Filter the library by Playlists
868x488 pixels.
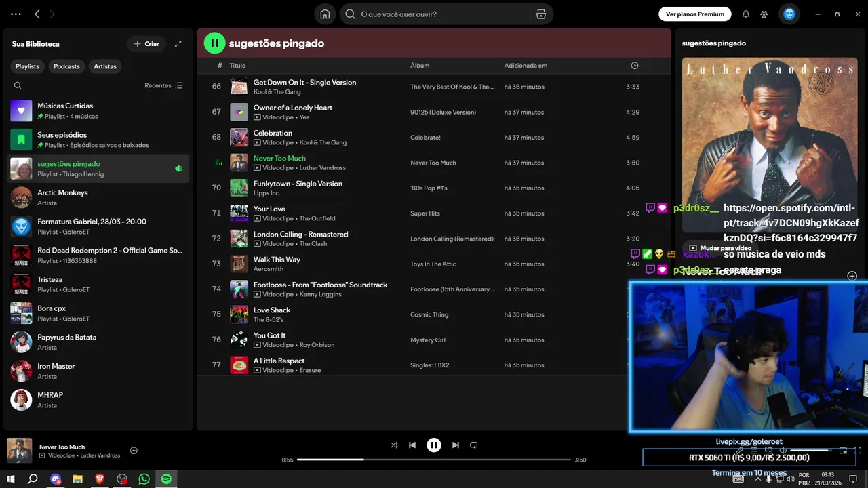click(28, 66)
